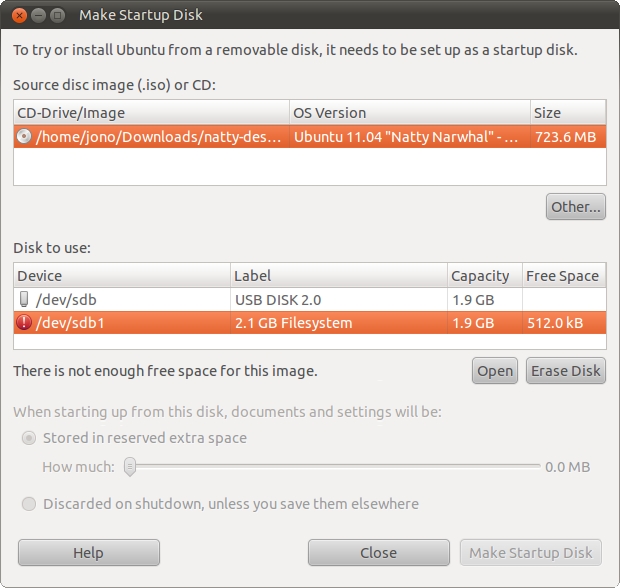Maximize the Make Startup Disk window
The width and height of the screenshot is (620, 588).
(57, 15)
